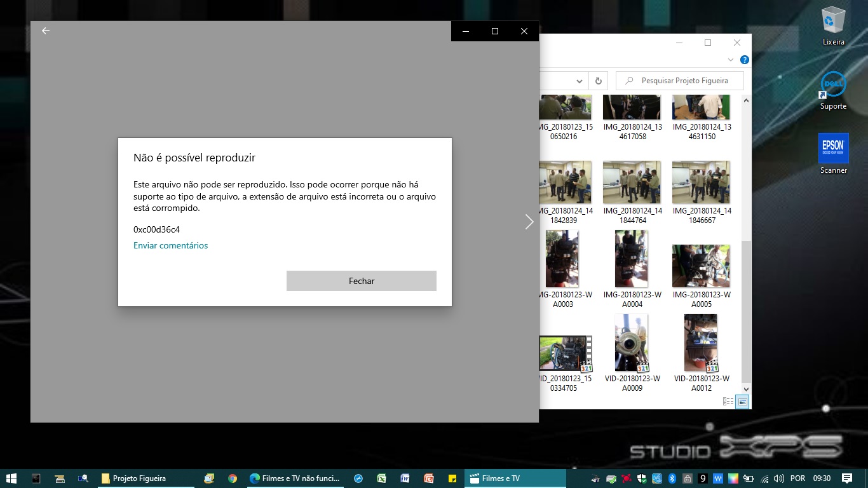
Task: Open Word from the taskbar
Action: click(405, 478)
